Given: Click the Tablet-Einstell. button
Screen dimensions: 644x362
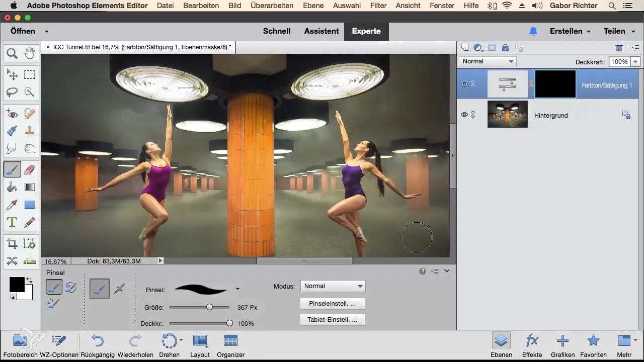Looking at the screenshot, I should (x=332, y=320).
